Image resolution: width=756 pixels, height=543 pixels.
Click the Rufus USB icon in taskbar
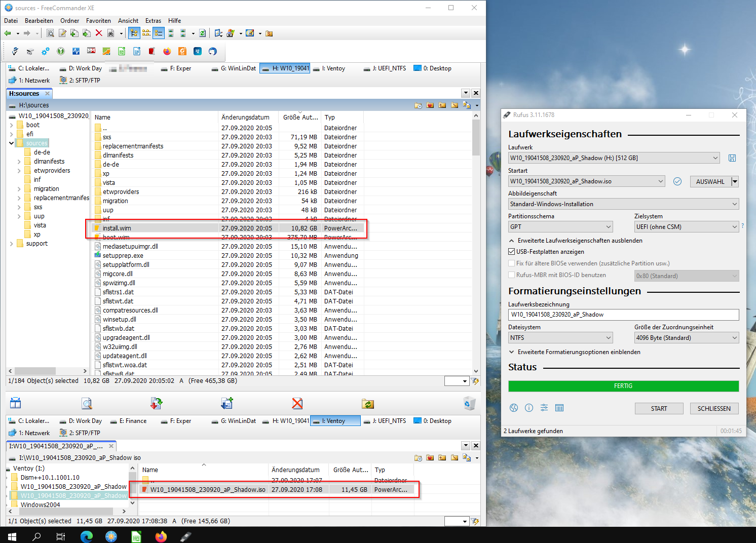coord(185,536)
